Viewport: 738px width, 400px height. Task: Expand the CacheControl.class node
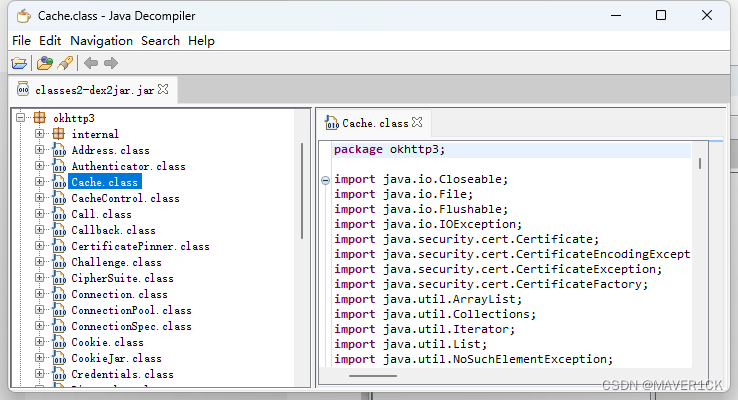coord(40,198)
